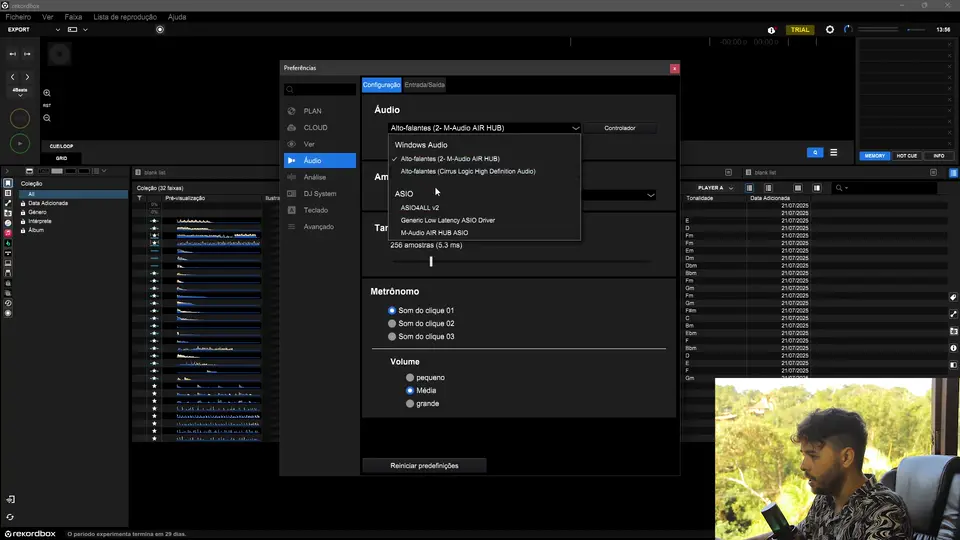960x540 pixels.
Task: Open the Avançado preferences category
Action: click(x=320, y=227)
